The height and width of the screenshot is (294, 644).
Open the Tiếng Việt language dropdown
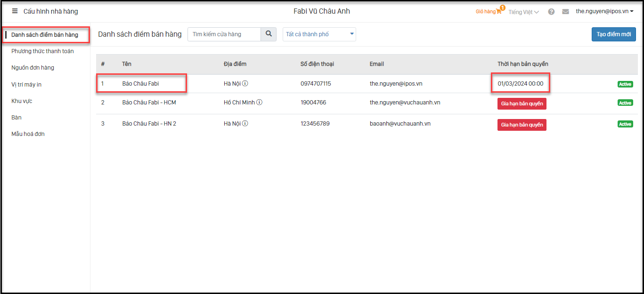point(523,12)
